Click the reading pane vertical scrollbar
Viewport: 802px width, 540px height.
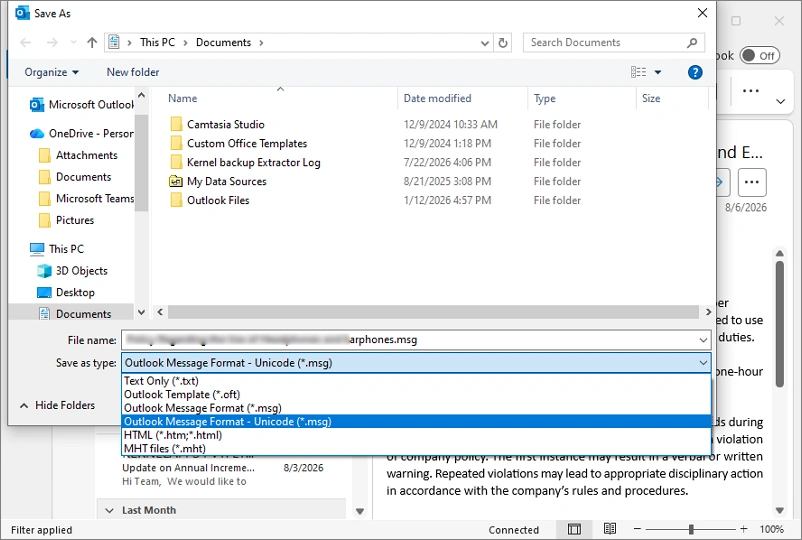tap(779, 325)
